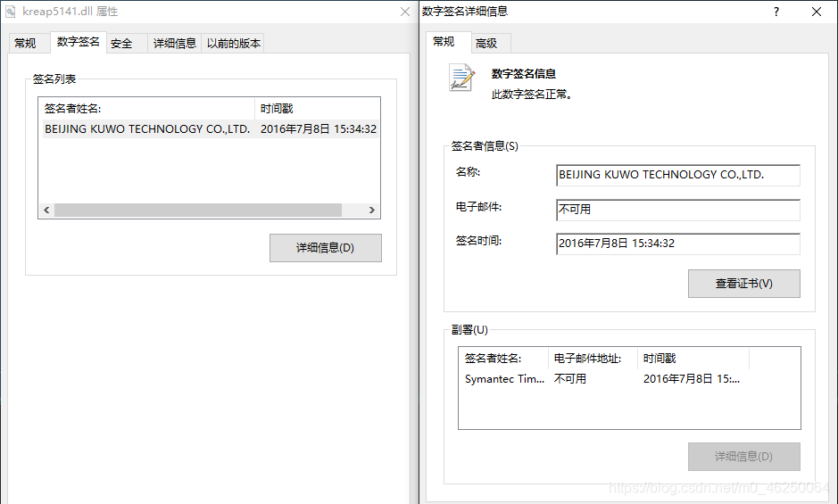Close the 数字签名详细信息 window
The height and width of the screenshot is (504, 838).
coord(816,12)
